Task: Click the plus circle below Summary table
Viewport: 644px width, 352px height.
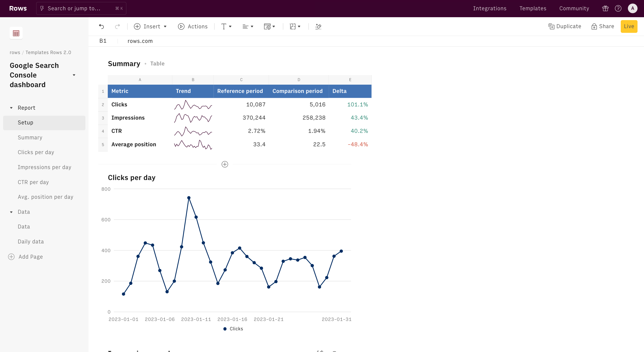Action: 225,164
